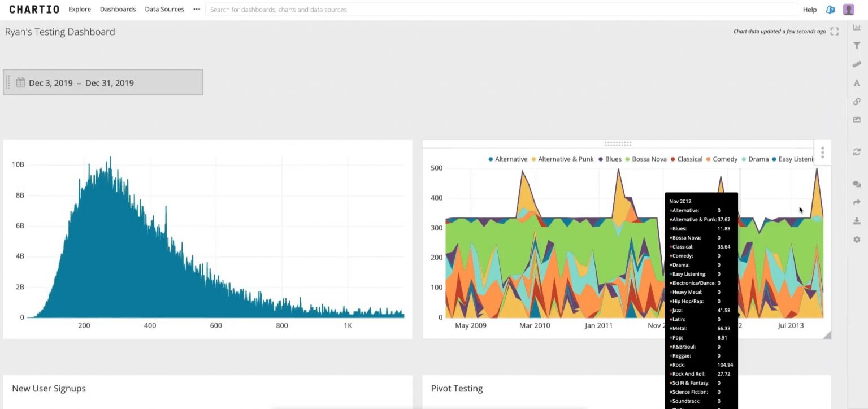The width and height of the screenshot is (868, 409).
Task: Click the Comedy legend color dot
Action: coord(708,159)
